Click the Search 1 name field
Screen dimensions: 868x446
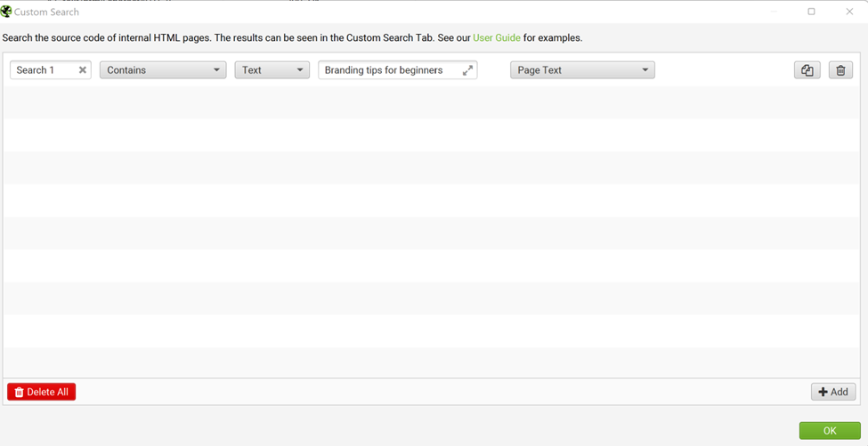[43, 70]
